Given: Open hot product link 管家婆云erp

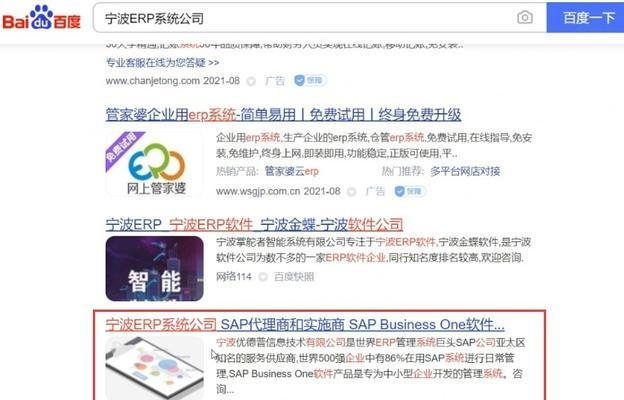Looking at the screenshot, I should pyautogui.click(x=292, y=171).
